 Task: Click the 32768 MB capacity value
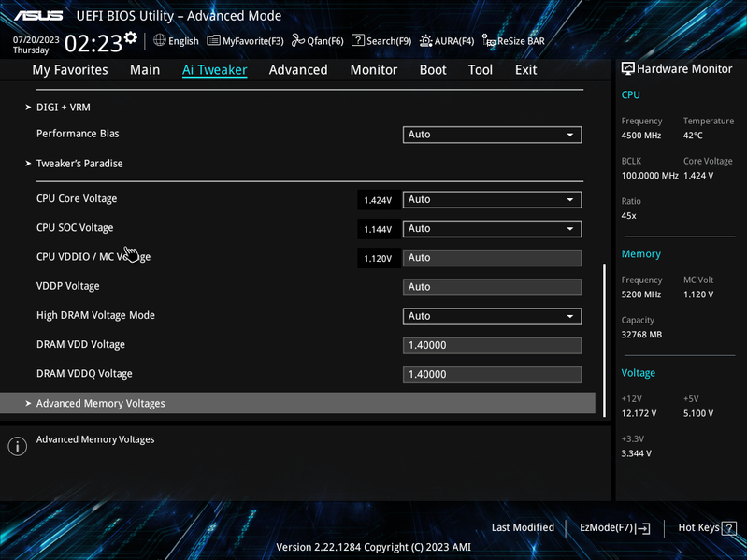click(641, 335)
